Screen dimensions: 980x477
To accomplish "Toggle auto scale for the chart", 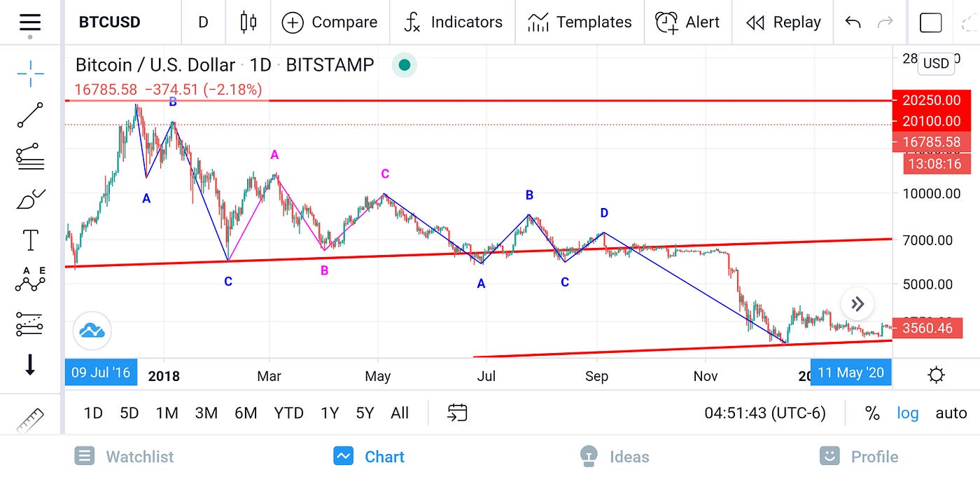I will (x=951, y=413).
